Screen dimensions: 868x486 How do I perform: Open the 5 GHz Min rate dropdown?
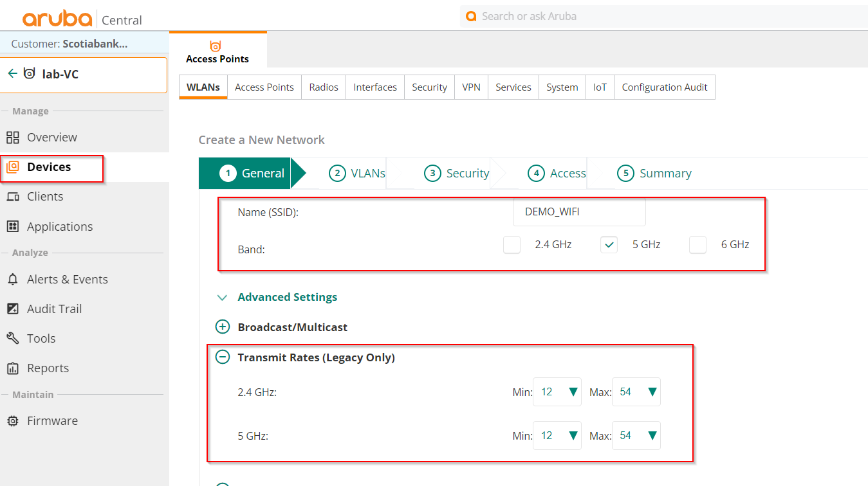click(557, 436)
